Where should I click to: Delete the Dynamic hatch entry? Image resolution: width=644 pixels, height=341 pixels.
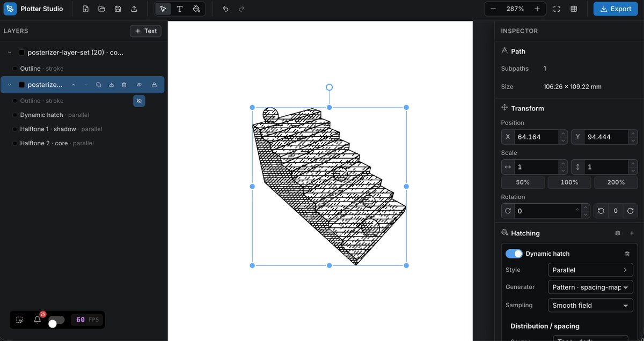(627, 254)
